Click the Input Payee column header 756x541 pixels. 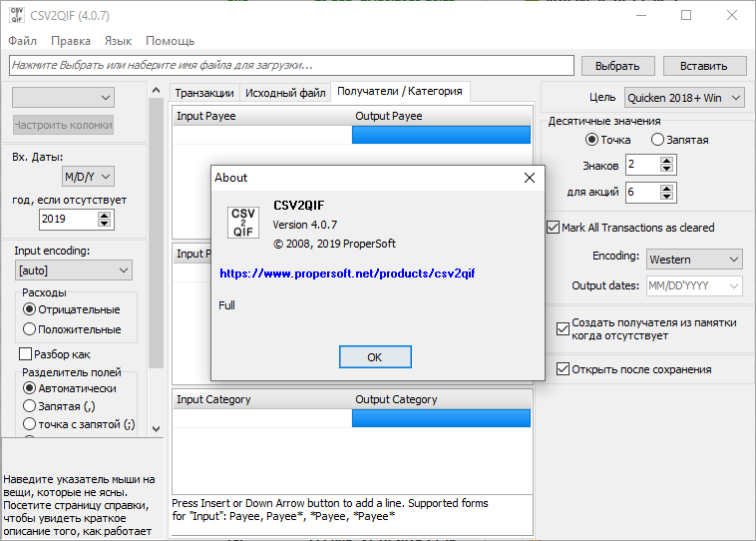tap(262, 116)
